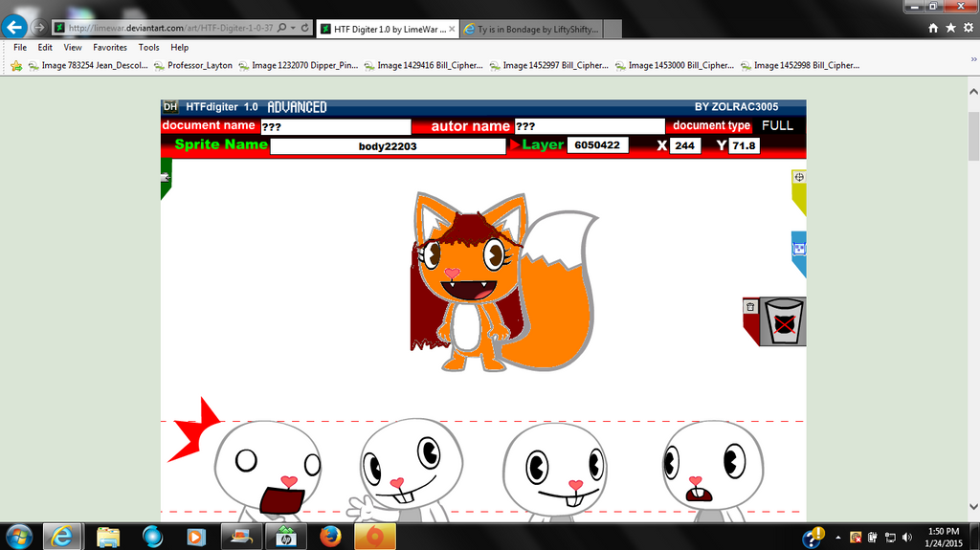Open the Windows Start button
This screenshot has height=550, width=980.
19,537
